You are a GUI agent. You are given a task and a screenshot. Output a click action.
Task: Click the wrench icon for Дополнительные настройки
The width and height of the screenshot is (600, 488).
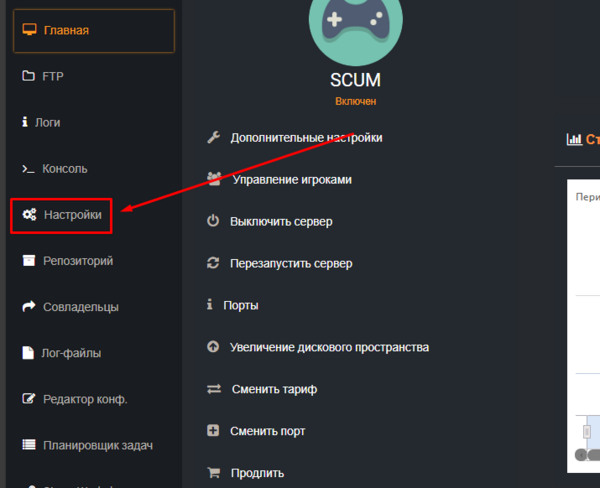click(x=213, y=138)
